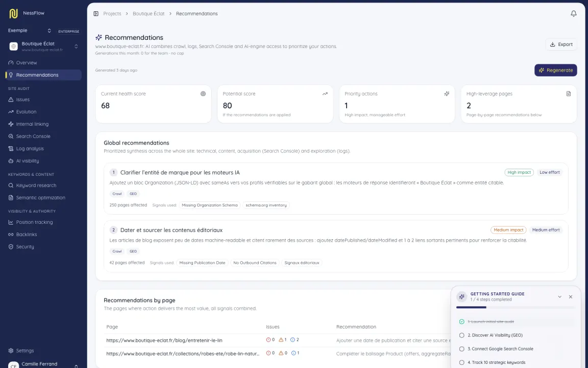588x368 pixels.
Task: Click the Backlinks chain icon
Action: [11, 234]
